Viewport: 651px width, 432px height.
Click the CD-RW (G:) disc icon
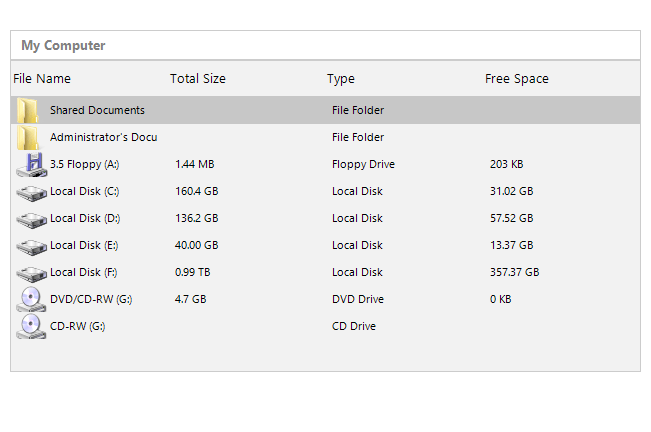[x=31, y=326]
